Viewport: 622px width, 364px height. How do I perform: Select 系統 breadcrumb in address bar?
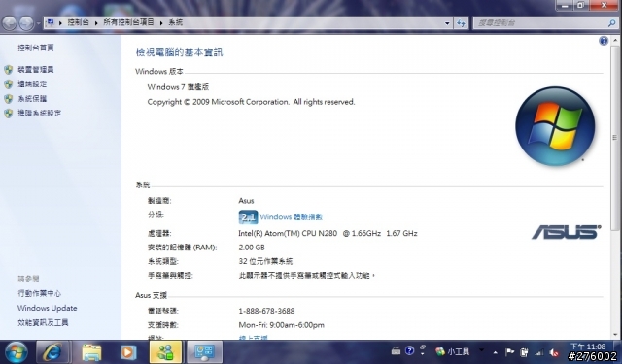coord(175,22)
